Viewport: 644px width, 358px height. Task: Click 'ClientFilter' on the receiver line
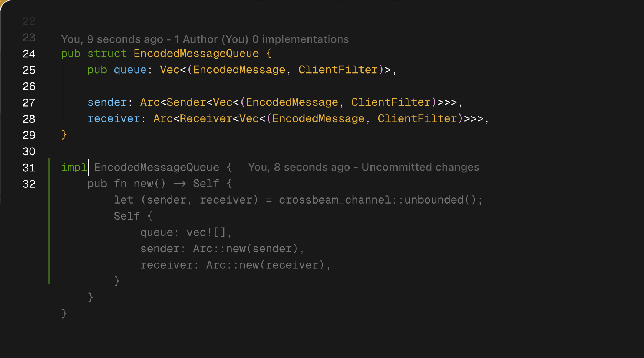tap(417, 118)
